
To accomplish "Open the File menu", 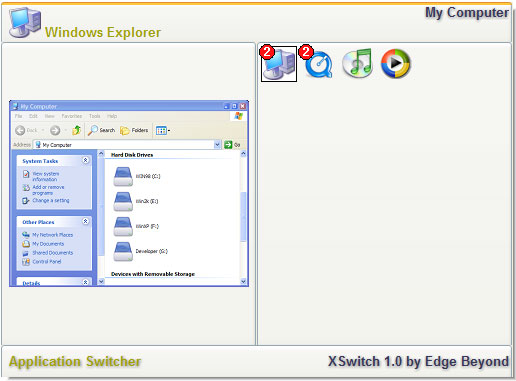I will click(x=18, y=116).
